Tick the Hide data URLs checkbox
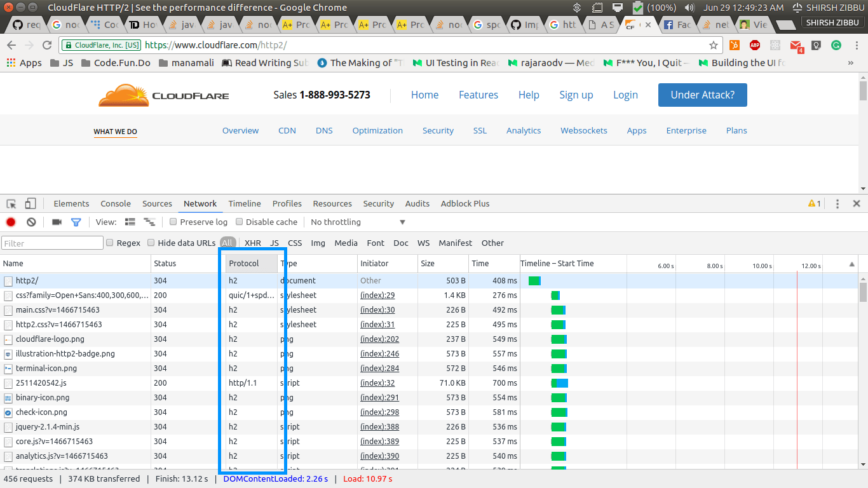Image resolution: width=868 pixels, height=488 pixels. coord(151,243)
